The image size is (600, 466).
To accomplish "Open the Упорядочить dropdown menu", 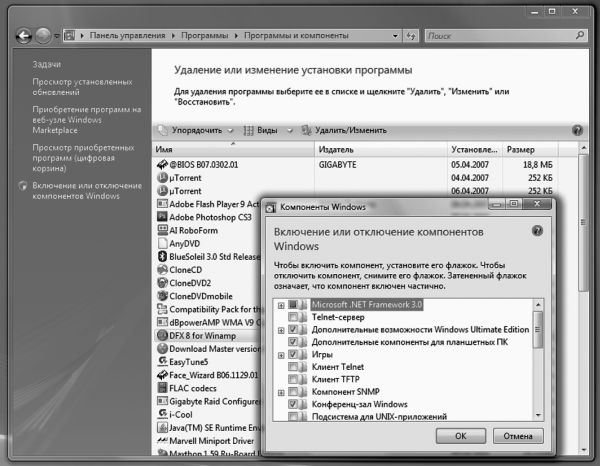I will [196, 131].
